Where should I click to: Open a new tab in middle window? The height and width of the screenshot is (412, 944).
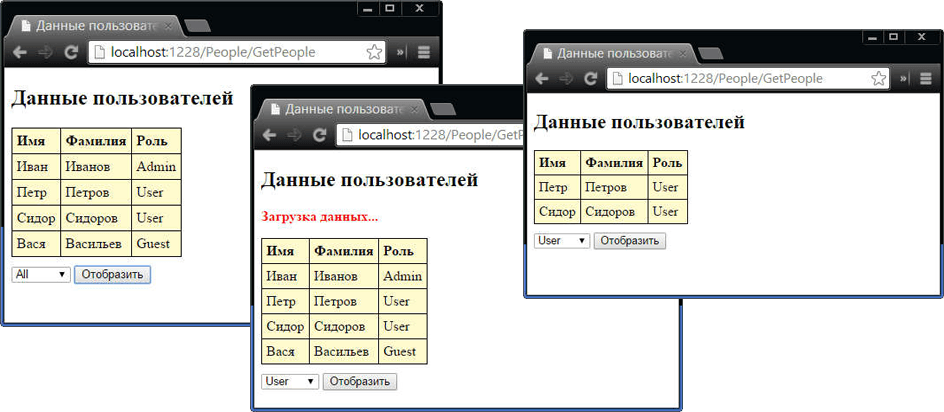click(443, 109)
